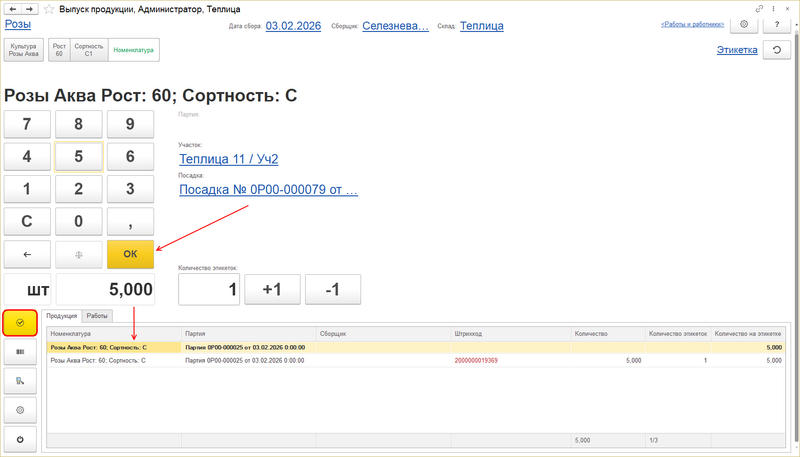The image size is (800, 457).
Task: Click the Количество column header
Action: [x=608, y=334]
